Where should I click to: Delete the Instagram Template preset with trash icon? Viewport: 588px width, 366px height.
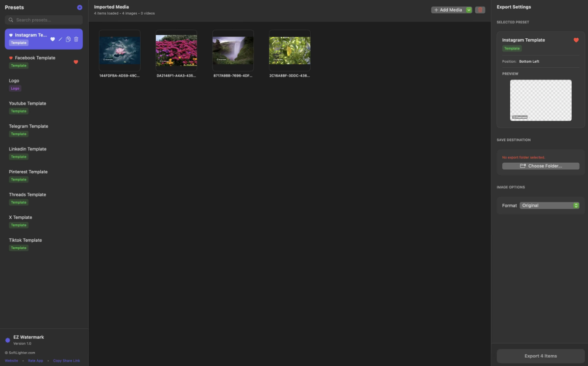[76, 39]
